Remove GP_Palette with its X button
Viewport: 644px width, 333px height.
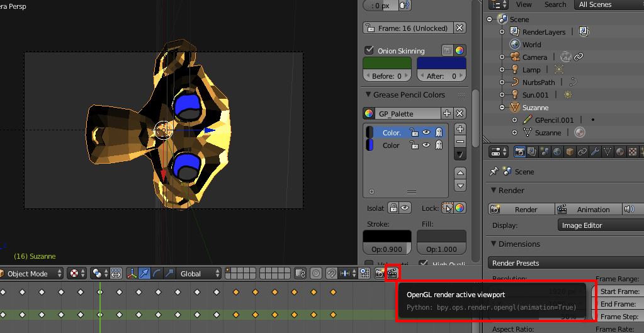pos(460,113)
